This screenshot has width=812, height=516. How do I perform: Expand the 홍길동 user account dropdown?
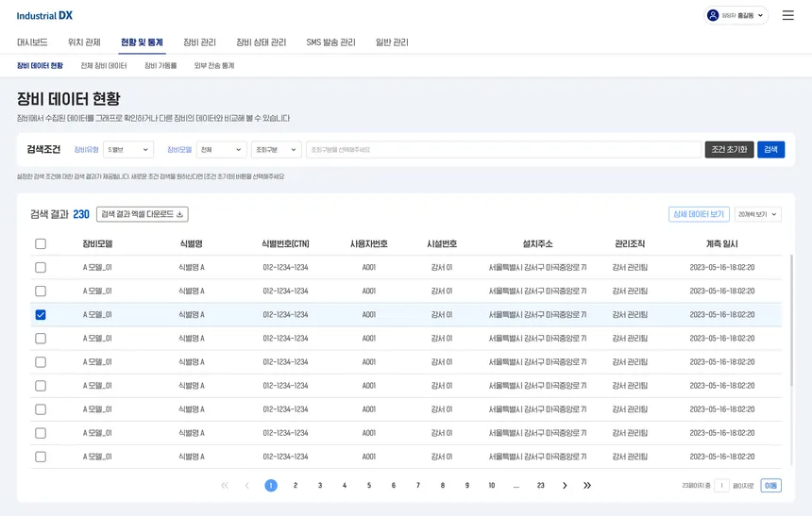pos(736,15)
